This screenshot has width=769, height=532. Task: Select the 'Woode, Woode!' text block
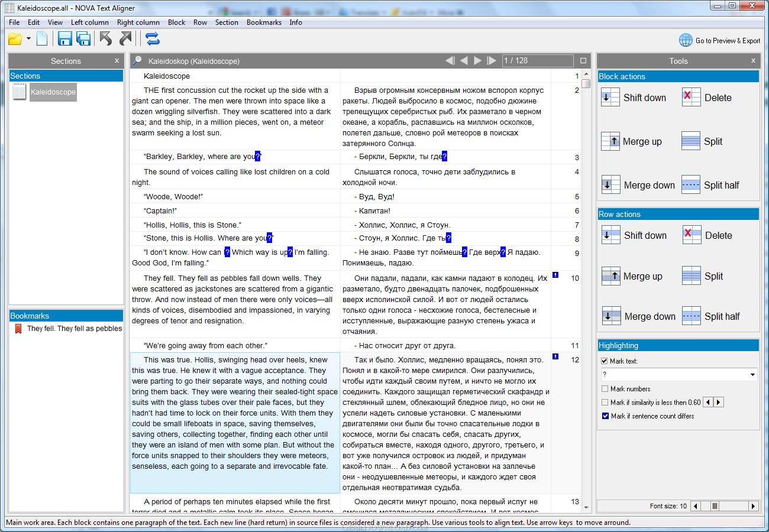pos(235,196)
